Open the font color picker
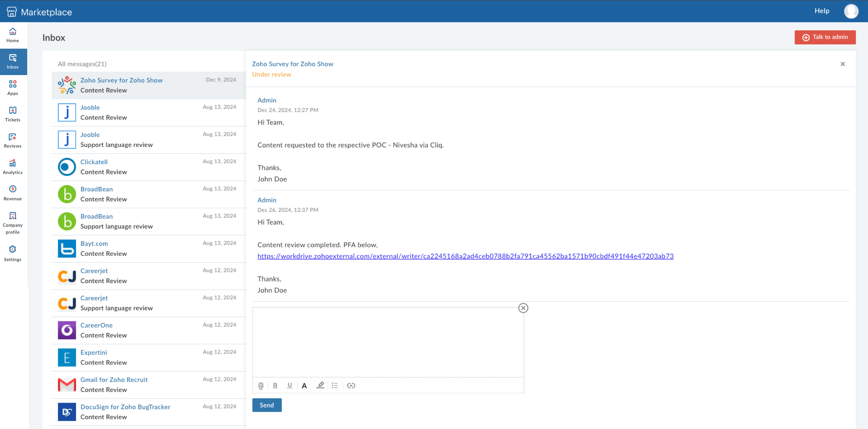The width and height of the screenshot is (868, 429). point(304,385)
